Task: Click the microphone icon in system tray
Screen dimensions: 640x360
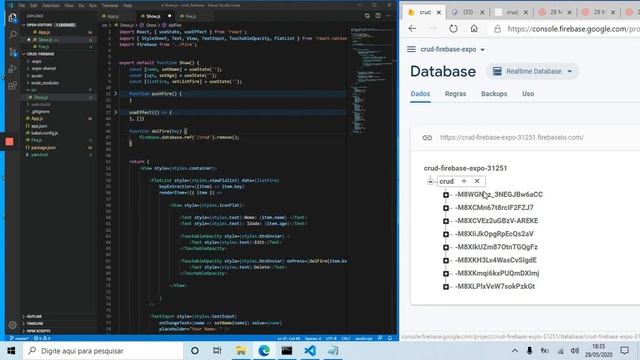Action: point(529,351)
